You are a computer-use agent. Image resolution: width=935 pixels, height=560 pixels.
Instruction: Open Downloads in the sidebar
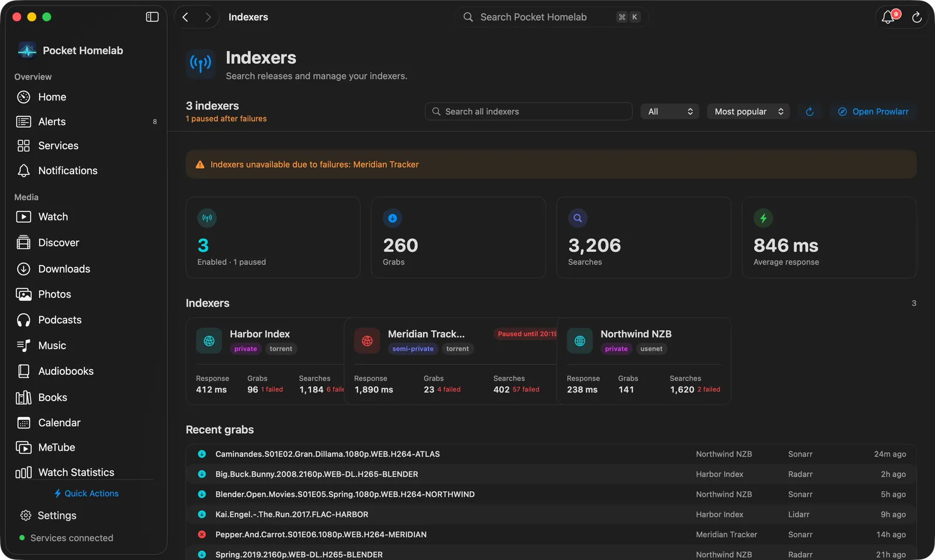(85, 269)
